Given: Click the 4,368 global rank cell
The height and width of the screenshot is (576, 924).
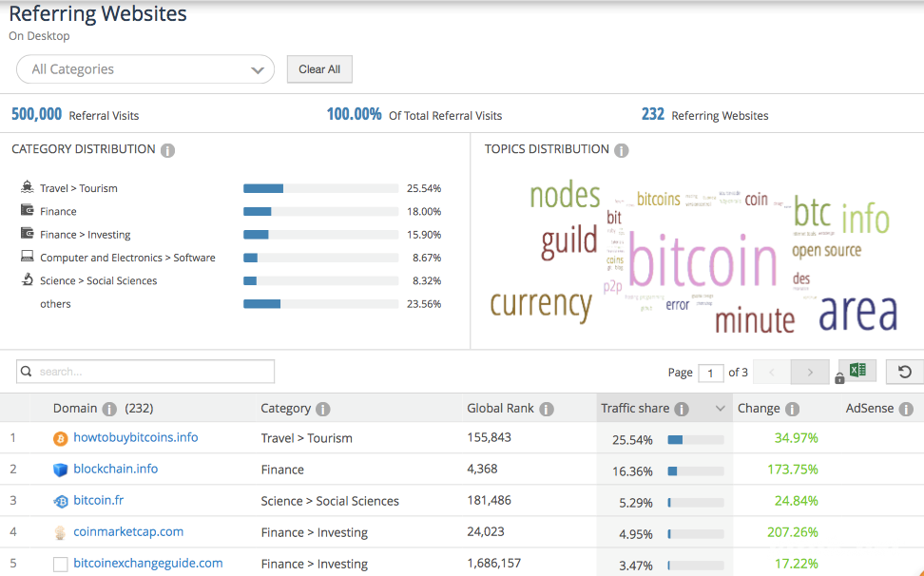Looking at the screenshot, I should coord(482,469).
